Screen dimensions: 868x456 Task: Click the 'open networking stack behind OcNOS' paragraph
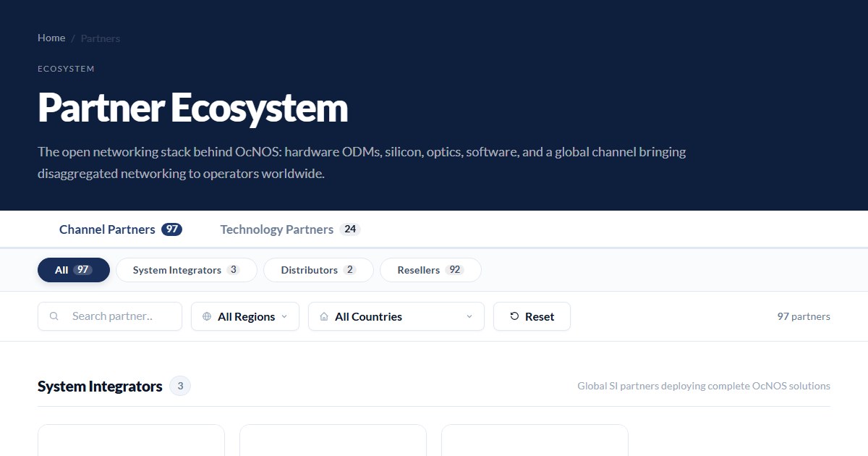(362, 163)
